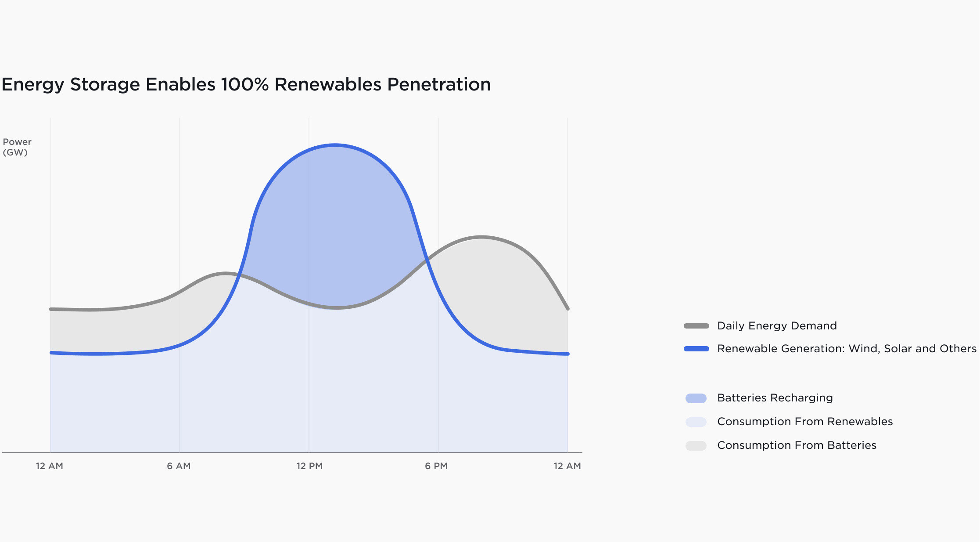Viewport: 980px width, 542px height.
Task: Select the Renewable Generation legend label
Action: click(847, 349)
